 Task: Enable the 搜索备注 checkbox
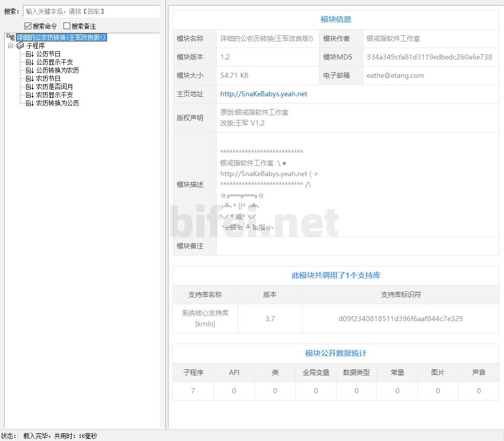click(67, 26)
